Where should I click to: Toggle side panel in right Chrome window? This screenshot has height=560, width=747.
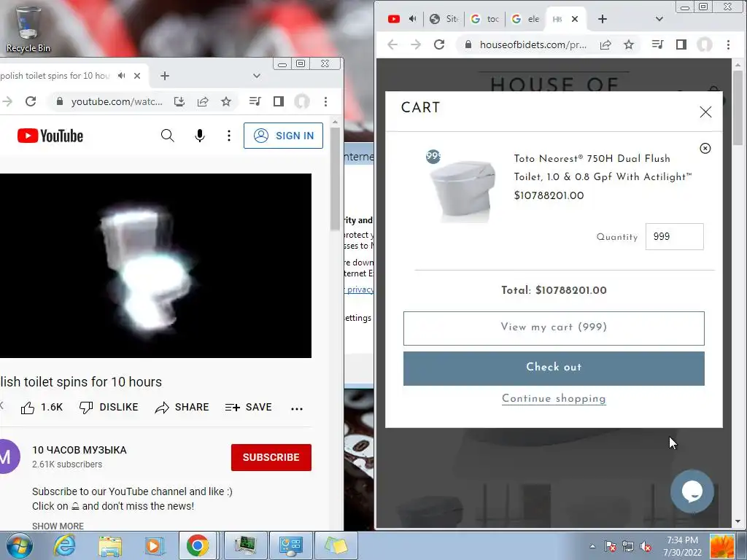[681, 44]
